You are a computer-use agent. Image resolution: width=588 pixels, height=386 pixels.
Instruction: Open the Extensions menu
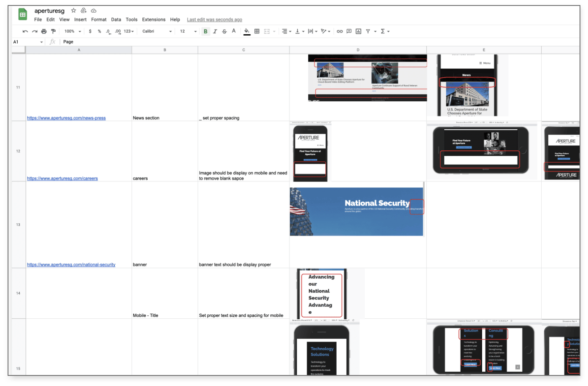(154, 19)
